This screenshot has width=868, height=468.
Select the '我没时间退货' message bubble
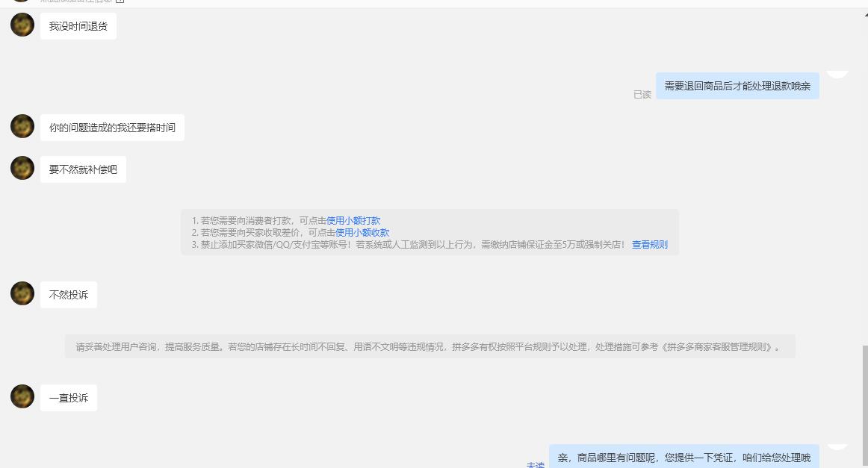78,25
